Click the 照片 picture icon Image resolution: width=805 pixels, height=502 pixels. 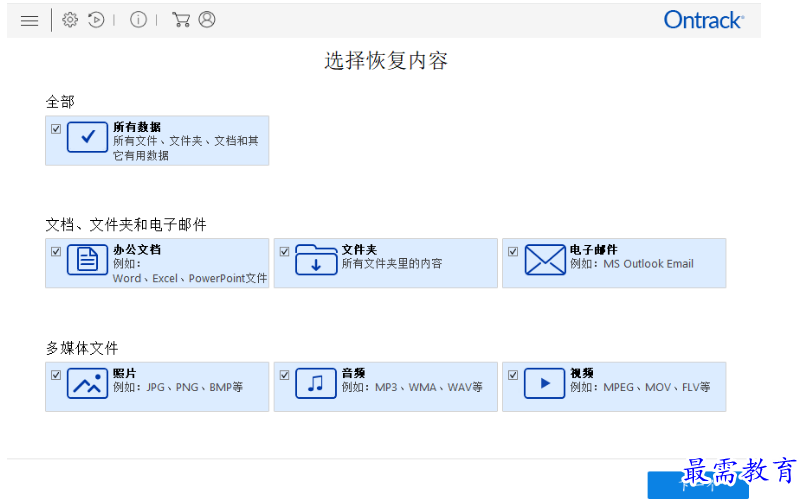click(87, 383)
